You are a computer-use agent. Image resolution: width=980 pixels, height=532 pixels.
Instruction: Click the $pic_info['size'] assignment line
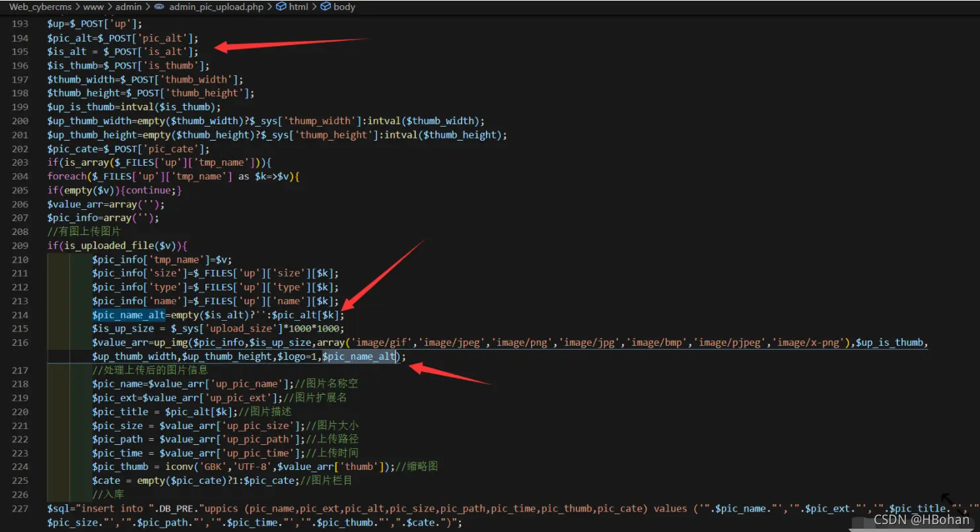click(x=215, y=273)
